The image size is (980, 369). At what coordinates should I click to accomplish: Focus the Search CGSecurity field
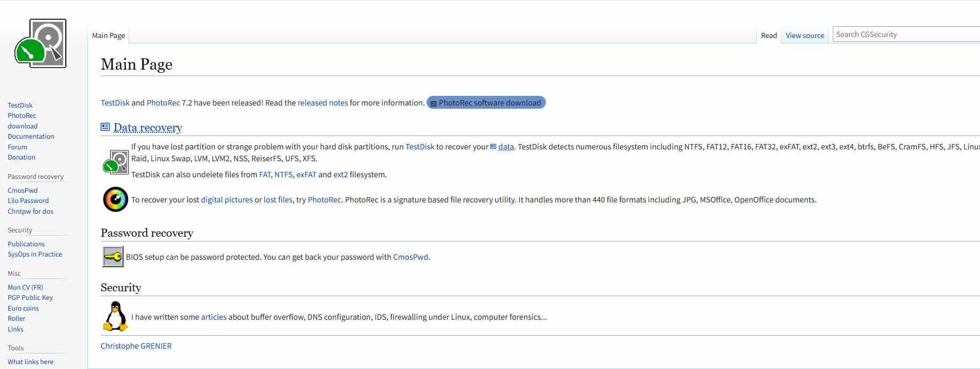pos(907,34)
